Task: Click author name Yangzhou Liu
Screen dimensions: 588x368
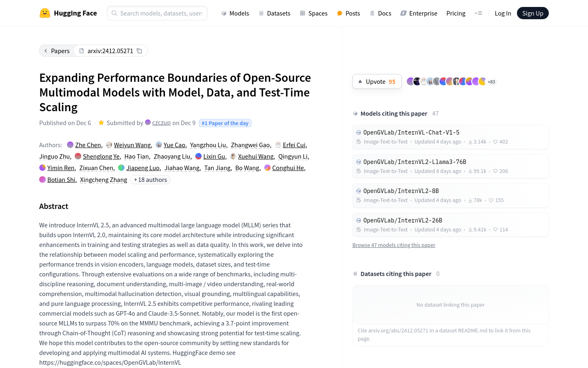Action: [208, 145]
